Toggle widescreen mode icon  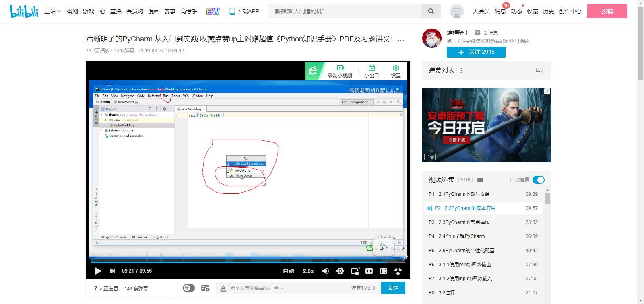(x=369, y=271)
